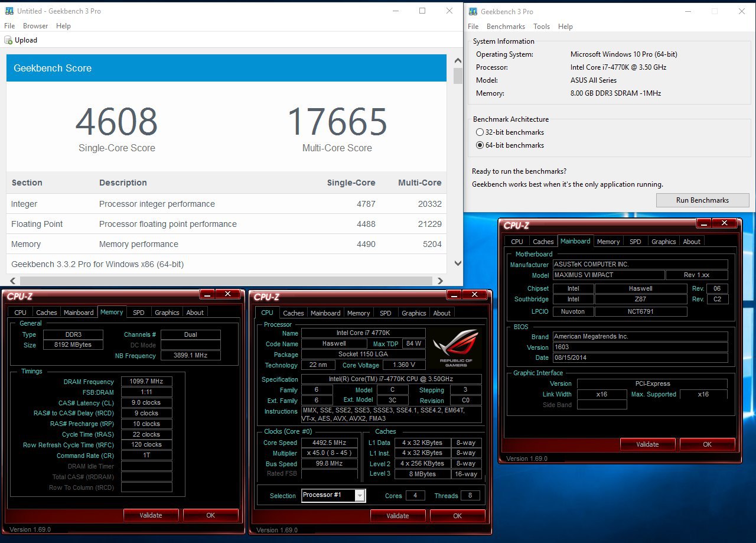Click the Upload icon in Geekbench results
This screenshot has width=756, height=543.
pos(8,40)
